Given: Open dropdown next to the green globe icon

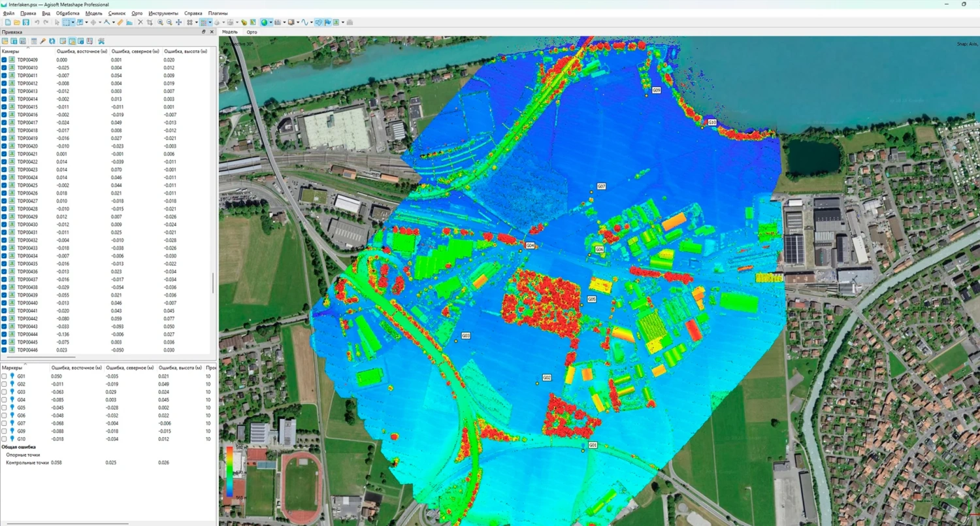Looking at the screenshot, I should coord(270,22).
